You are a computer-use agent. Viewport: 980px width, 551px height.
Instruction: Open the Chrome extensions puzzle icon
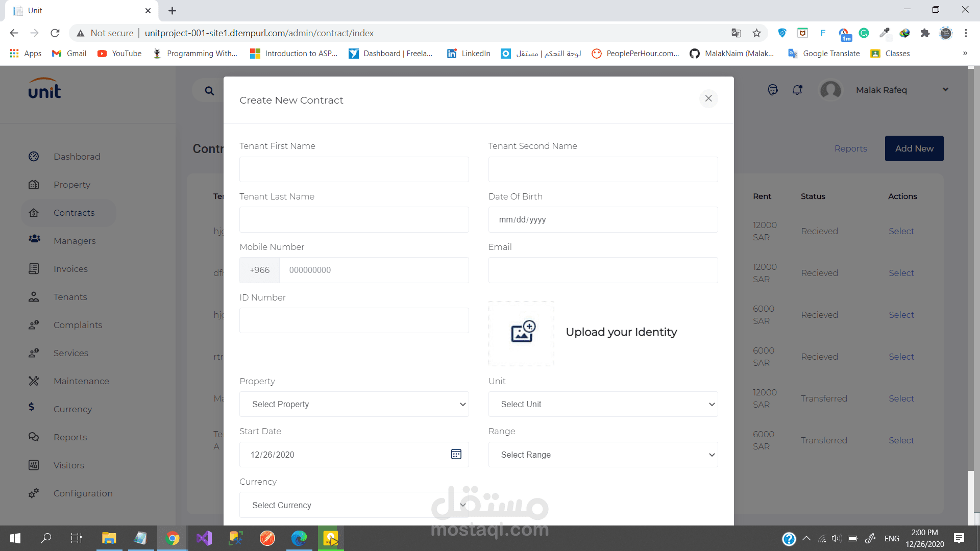925,33
